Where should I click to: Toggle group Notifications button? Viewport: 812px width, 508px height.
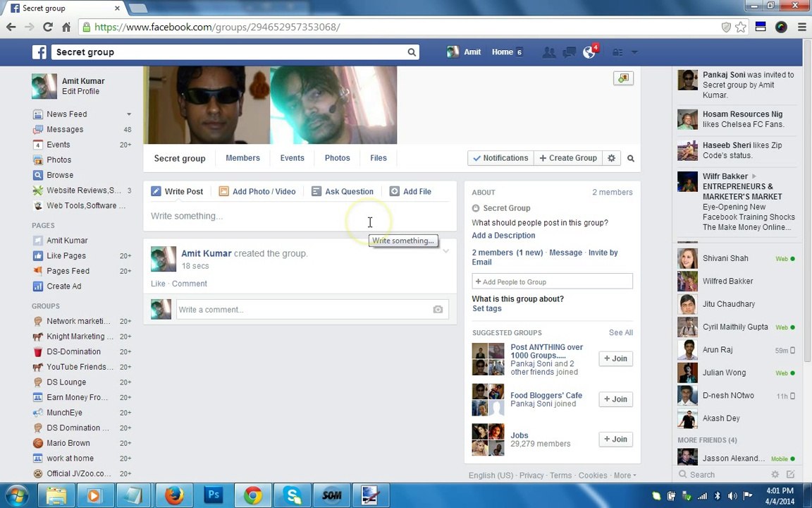click(500, 158)
